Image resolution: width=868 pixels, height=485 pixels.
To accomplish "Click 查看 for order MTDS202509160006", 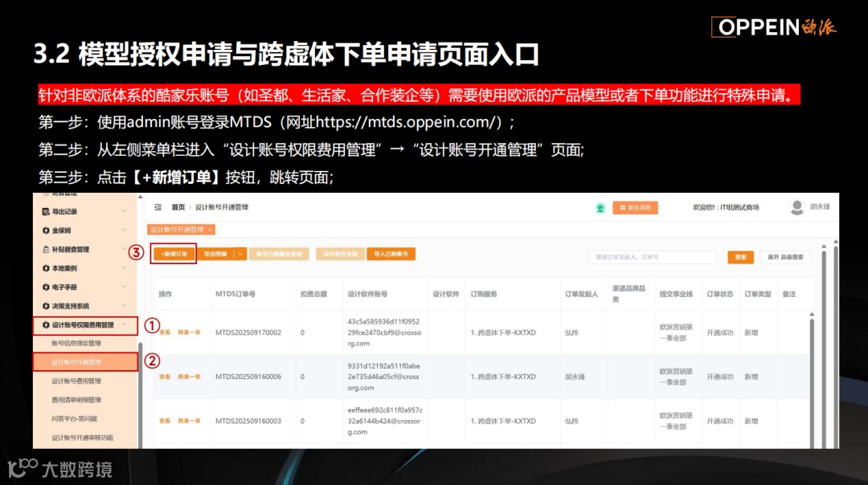I will (165, 377).
